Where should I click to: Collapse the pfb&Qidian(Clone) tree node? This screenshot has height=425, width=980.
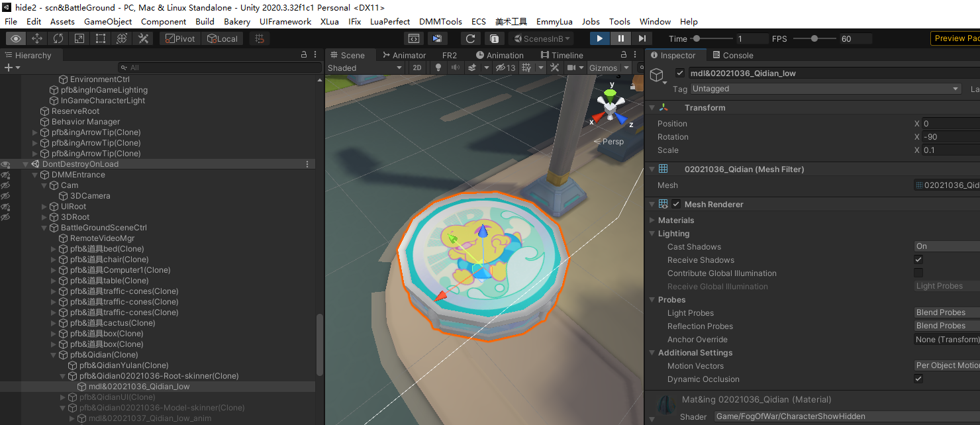point(54,355)
